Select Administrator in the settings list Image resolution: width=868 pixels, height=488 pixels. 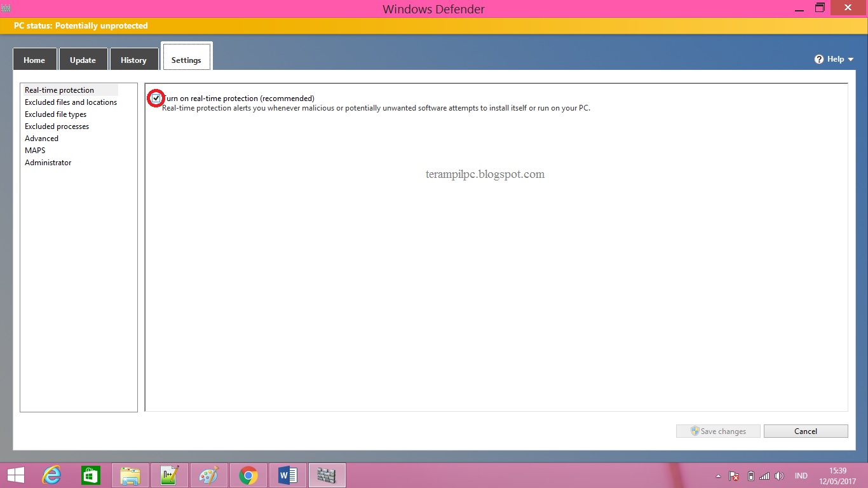pyautogui.click(x=48, y=163)
